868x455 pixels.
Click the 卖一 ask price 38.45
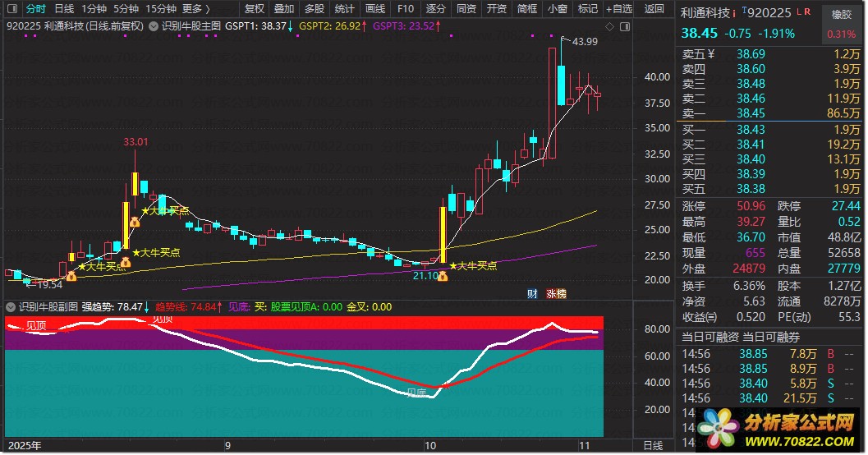click(751, 113)
